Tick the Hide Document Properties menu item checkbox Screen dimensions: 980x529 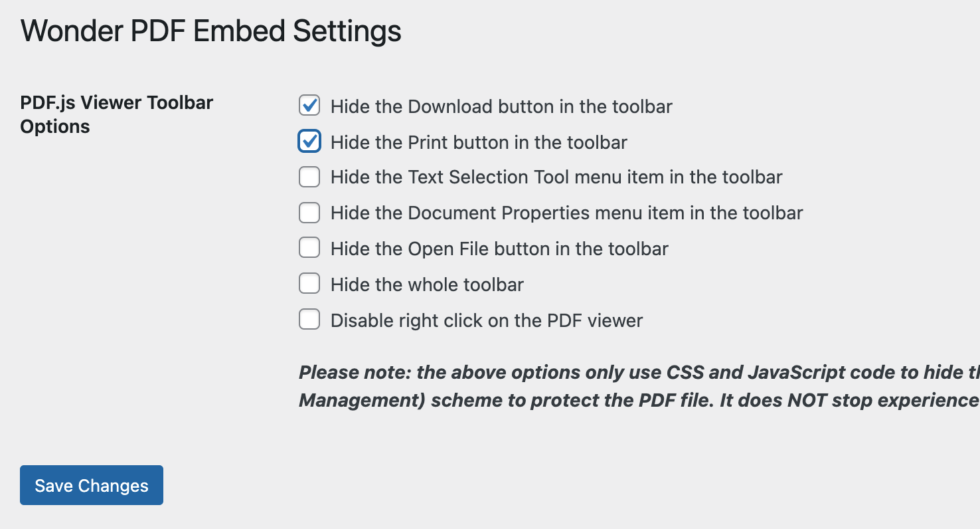(x=309, y=213)
